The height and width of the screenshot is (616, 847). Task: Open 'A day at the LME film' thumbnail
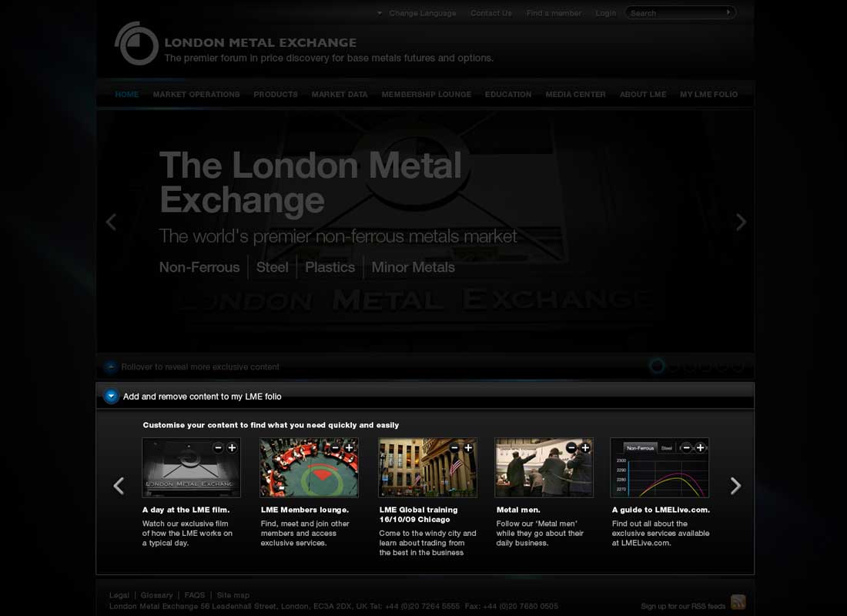click(x=191, y=468)
